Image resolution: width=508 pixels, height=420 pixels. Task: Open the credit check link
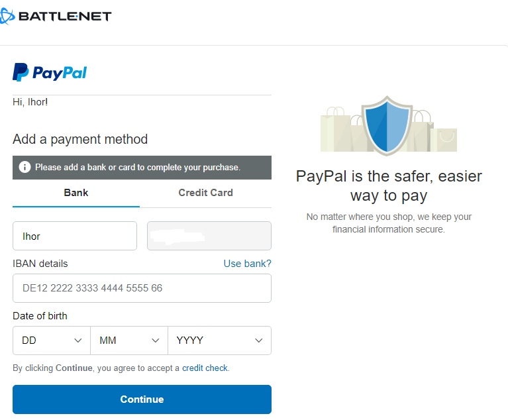coord(205,368)
